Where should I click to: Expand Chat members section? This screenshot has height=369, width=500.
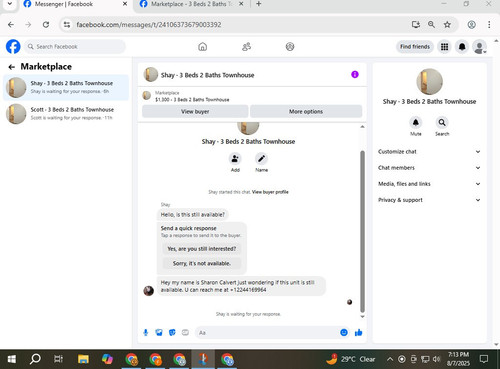pyautogui.click(x=429, y=168)
